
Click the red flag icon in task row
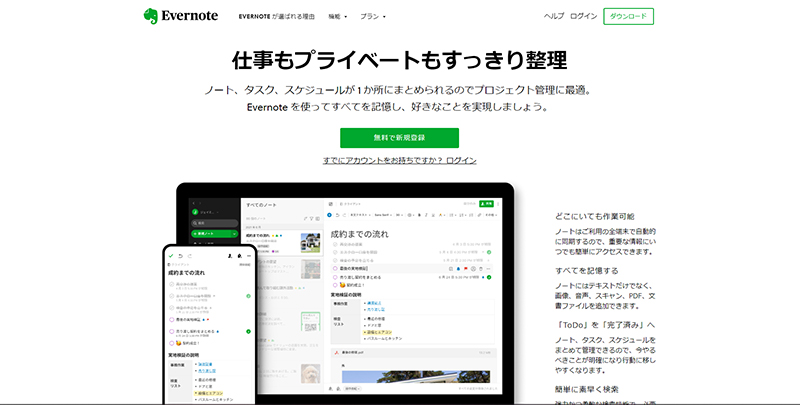[x=465, y=268]
